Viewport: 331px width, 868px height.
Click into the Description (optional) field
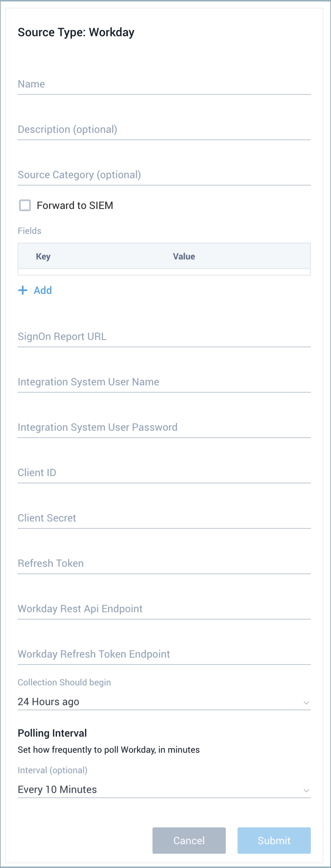tap(164, 130)
